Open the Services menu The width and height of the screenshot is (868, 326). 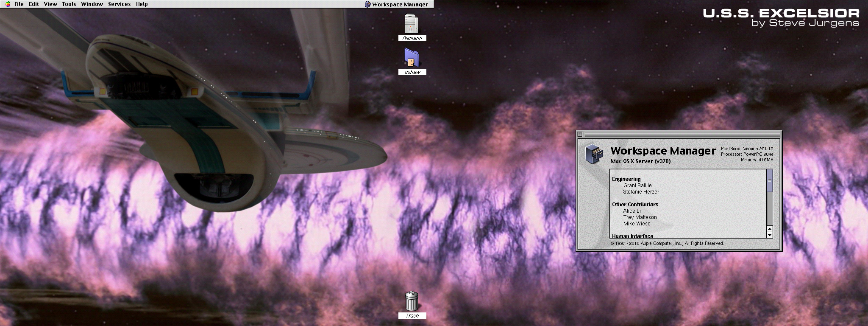coord(119,4)
